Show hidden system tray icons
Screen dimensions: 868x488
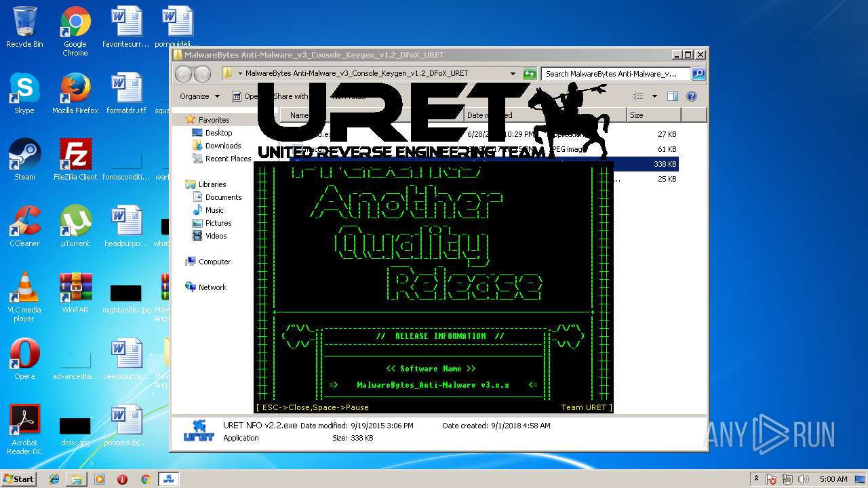[756, 479]
